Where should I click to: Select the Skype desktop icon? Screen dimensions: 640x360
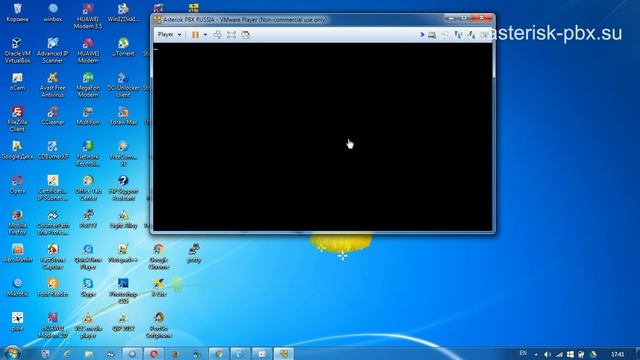[88, 287]
